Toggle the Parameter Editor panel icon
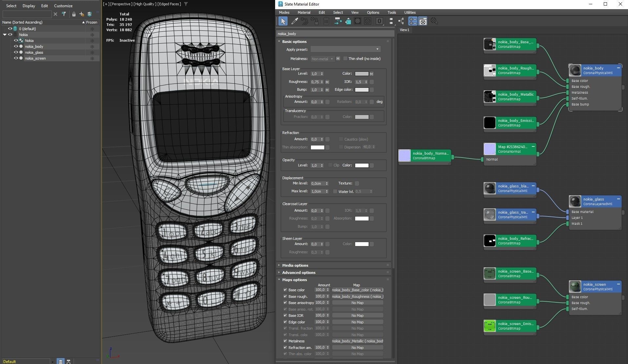 423,21
